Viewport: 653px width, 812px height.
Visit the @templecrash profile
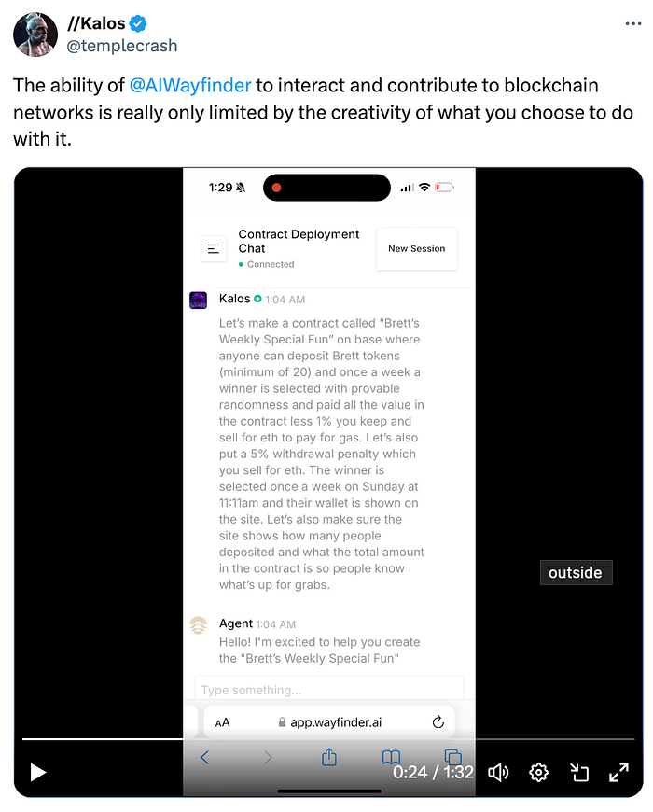click(122, 45)
